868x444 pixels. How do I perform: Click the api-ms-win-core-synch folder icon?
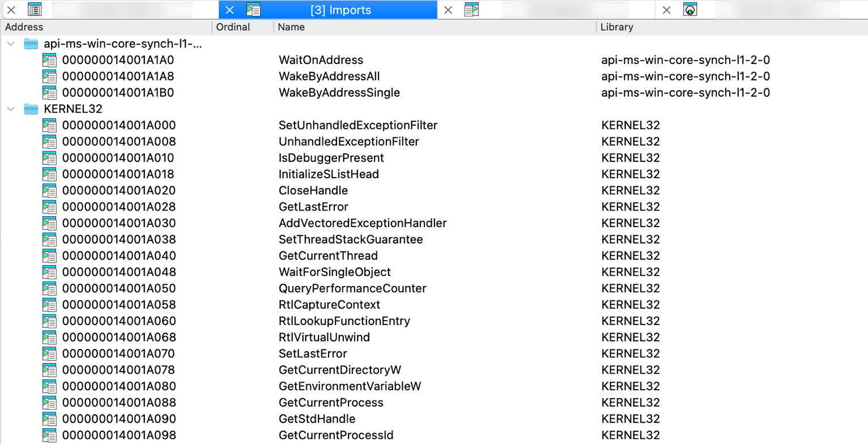pos(31,44)
